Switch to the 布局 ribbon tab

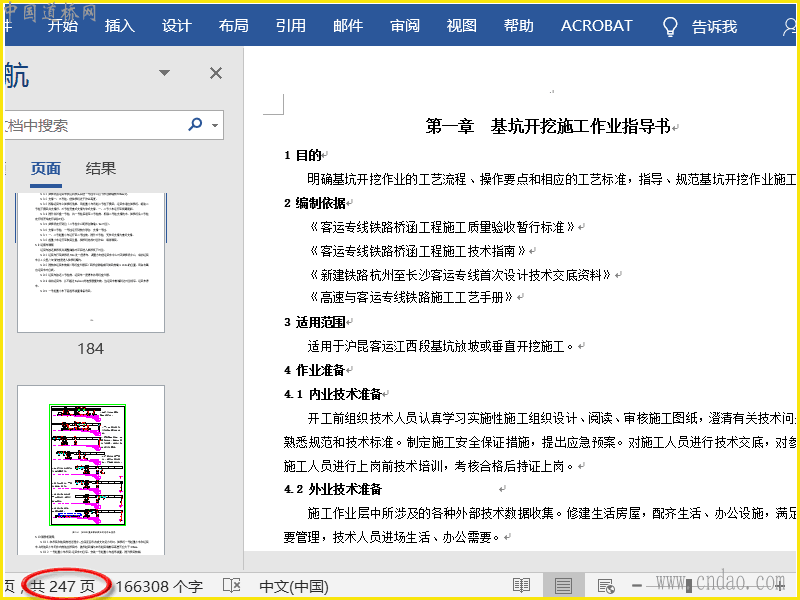[x=234, y=26]
